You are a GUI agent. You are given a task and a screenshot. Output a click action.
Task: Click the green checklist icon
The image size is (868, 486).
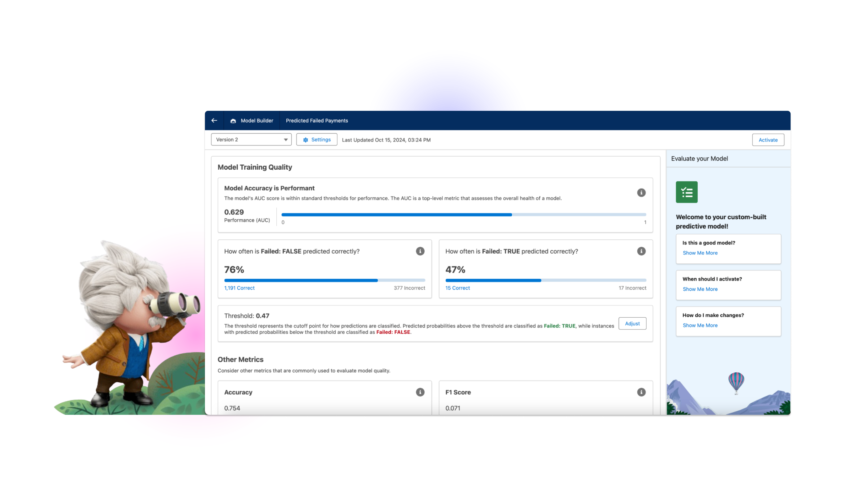tap(686, 192)
